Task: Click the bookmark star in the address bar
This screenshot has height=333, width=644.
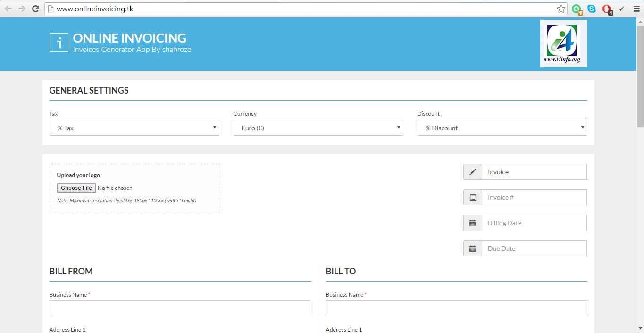Action: click(560, 8)
